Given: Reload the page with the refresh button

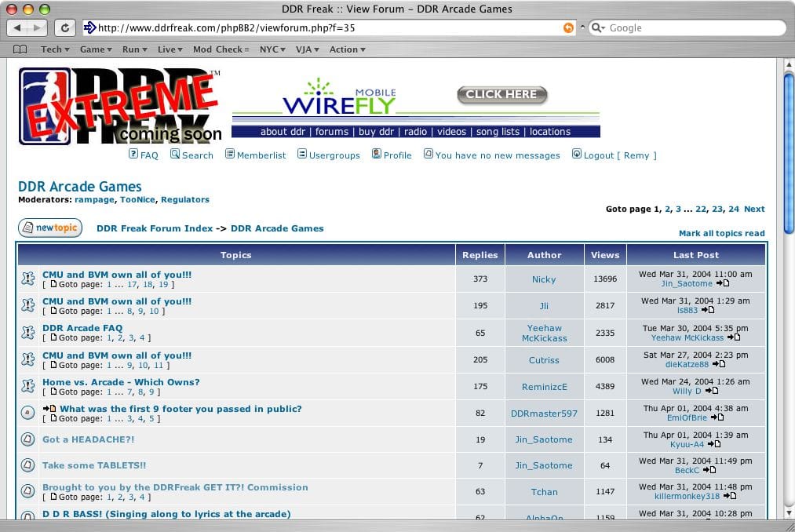Looking at the screenshot, I should 64,27.
